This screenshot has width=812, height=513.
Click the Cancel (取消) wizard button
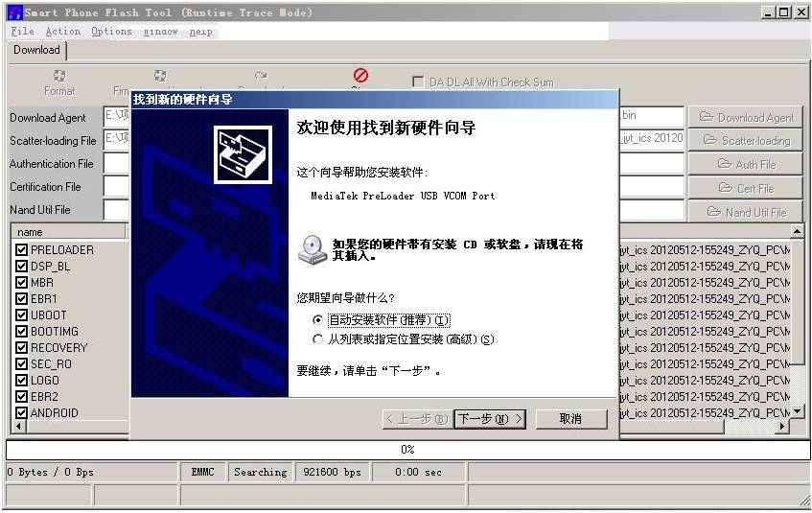pyautogui.click(x=570, y=419)
